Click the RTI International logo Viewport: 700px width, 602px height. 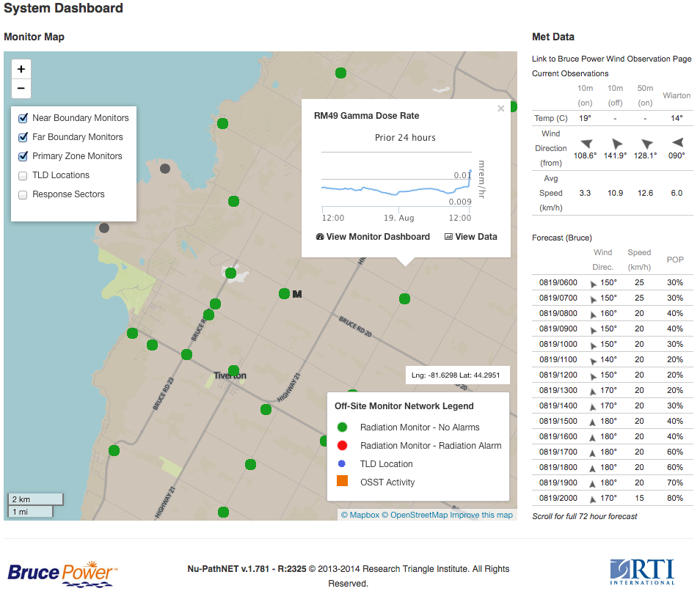tap(642, 572)
